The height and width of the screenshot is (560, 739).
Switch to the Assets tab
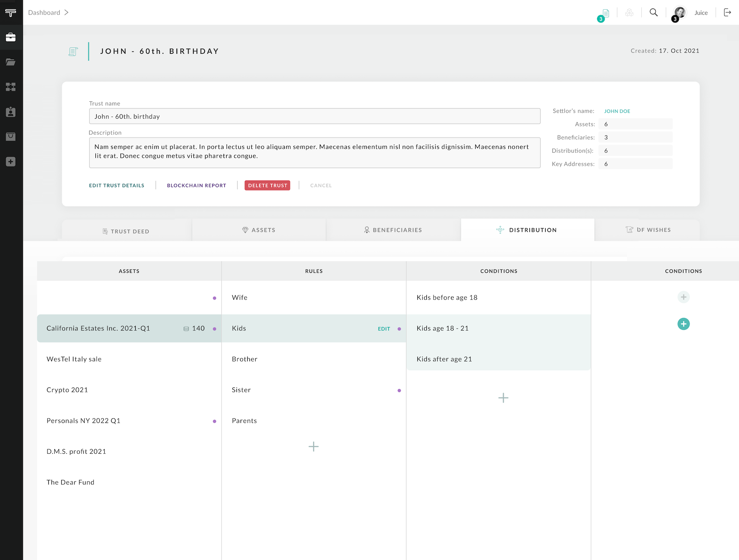coord(259,230)
